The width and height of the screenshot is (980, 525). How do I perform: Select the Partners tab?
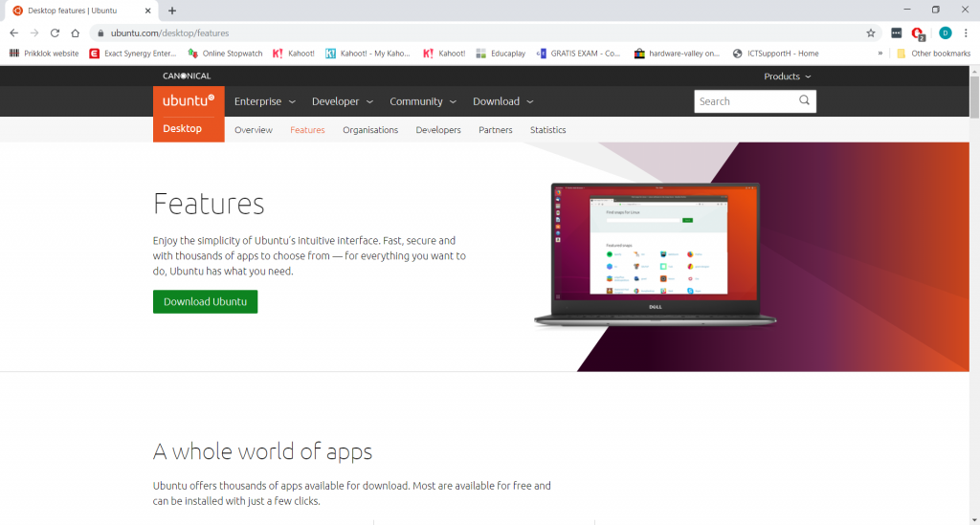pos(496,130)
